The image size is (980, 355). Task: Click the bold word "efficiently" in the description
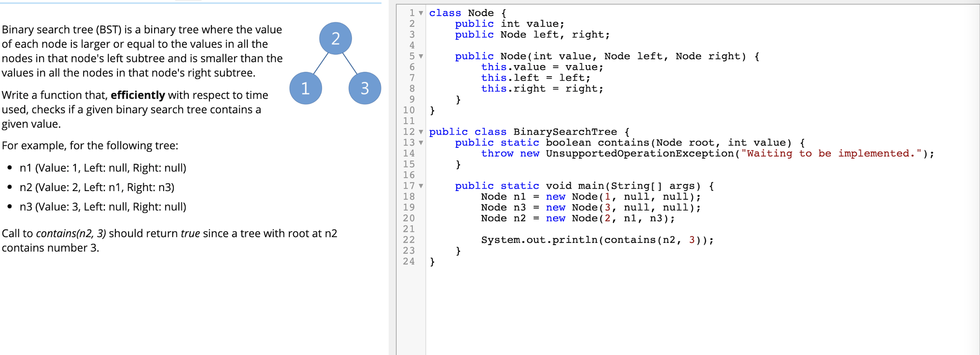pos(138,95)
